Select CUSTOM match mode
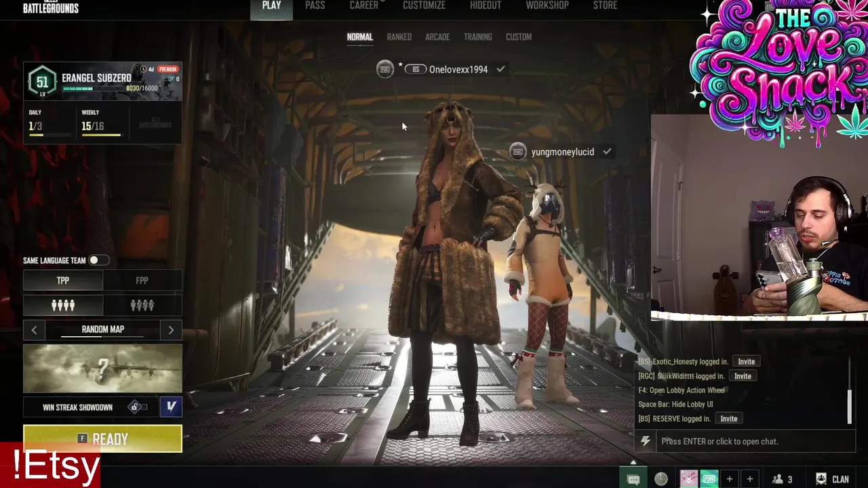The width and height of the screenshot is (868, 488). (x=519, y=37)
